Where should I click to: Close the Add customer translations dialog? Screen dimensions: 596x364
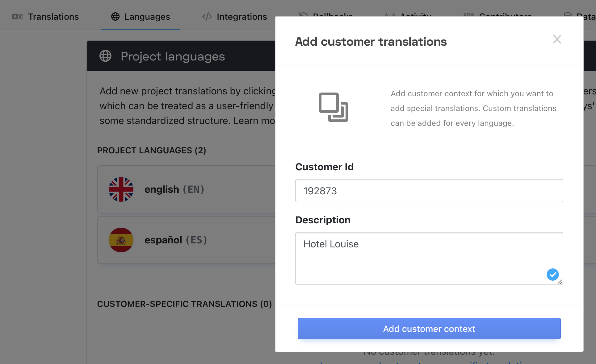(557, 39)
